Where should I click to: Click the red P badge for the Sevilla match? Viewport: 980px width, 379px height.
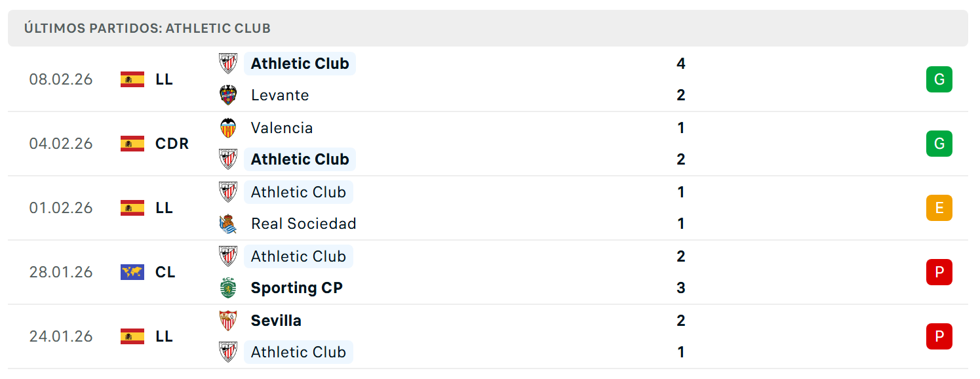coord(939,336)
